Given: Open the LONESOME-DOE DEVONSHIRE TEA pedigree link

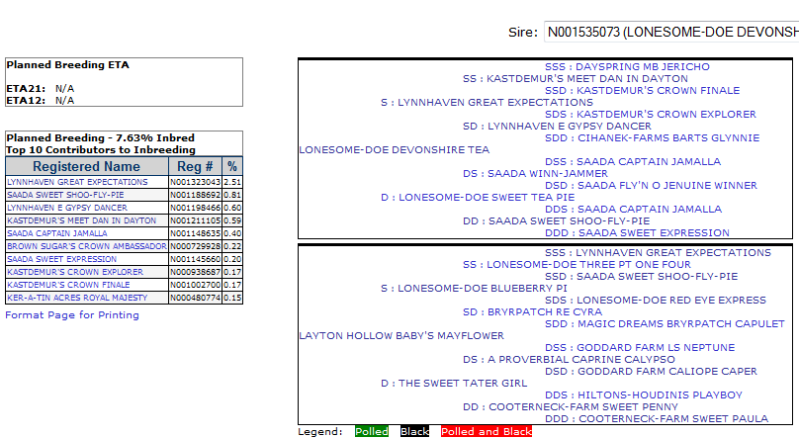Looking at the screenshot, I should [x=394, y=150].
